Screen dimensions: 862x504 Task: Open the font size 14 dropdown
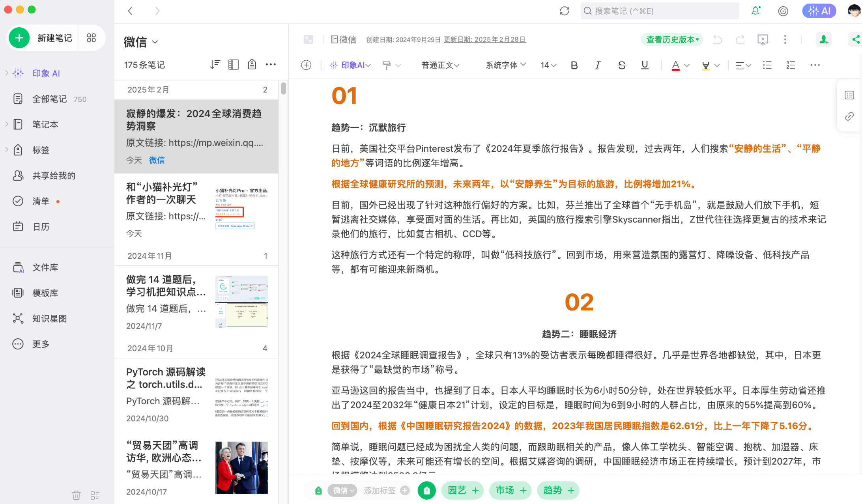point(548,65)
